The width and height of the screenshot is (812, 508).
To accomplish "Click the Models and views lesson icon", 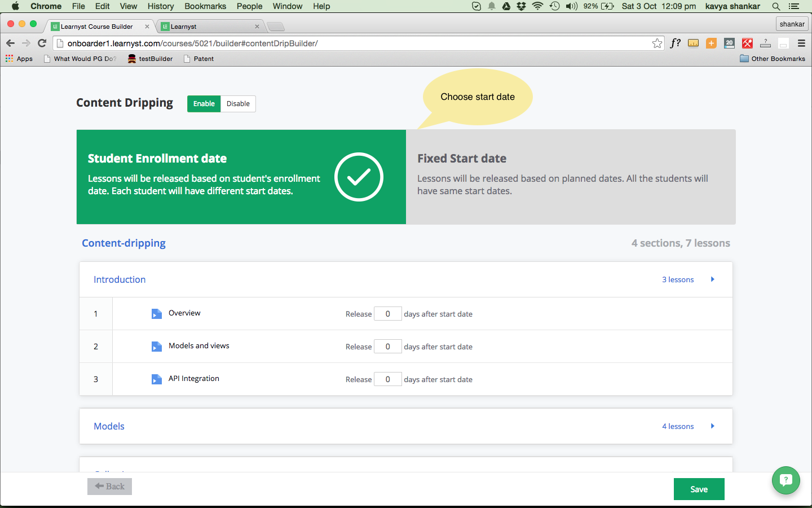I will 157,347.
